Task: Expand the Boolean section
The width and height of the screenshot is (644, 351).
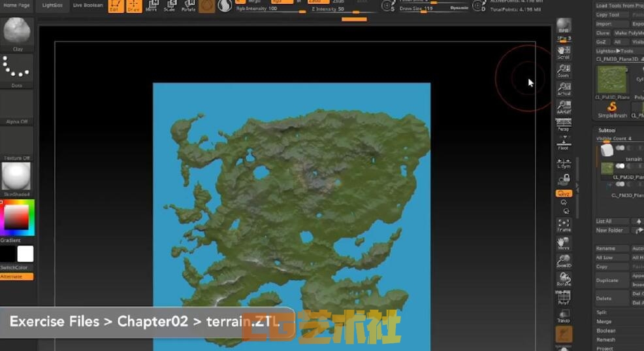Action: (x=606, y=331)
